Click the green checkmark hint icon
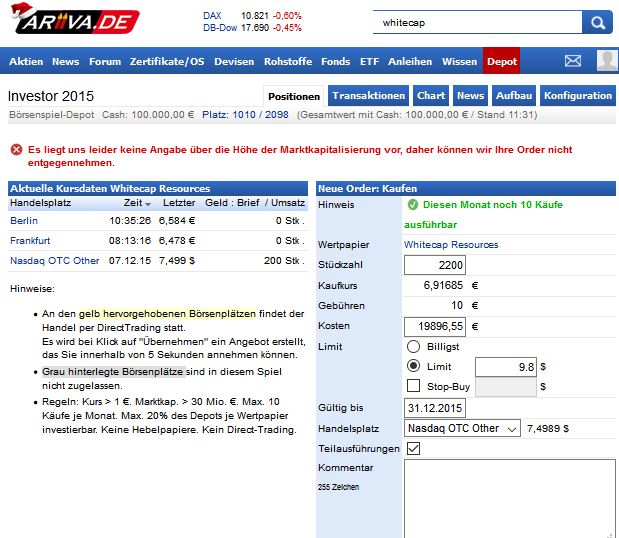The height and width of the screenshot is (538, 619). click(413, 204)
